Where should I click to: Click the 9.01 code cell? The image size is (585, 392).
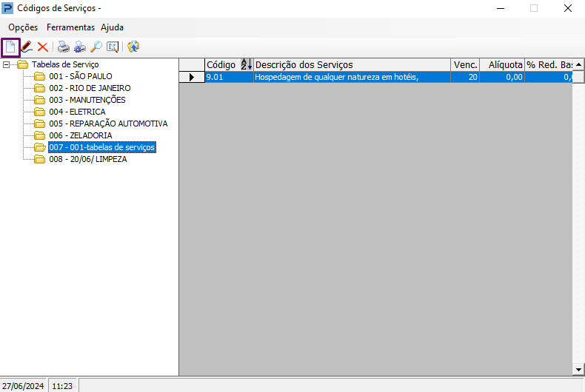229,77
